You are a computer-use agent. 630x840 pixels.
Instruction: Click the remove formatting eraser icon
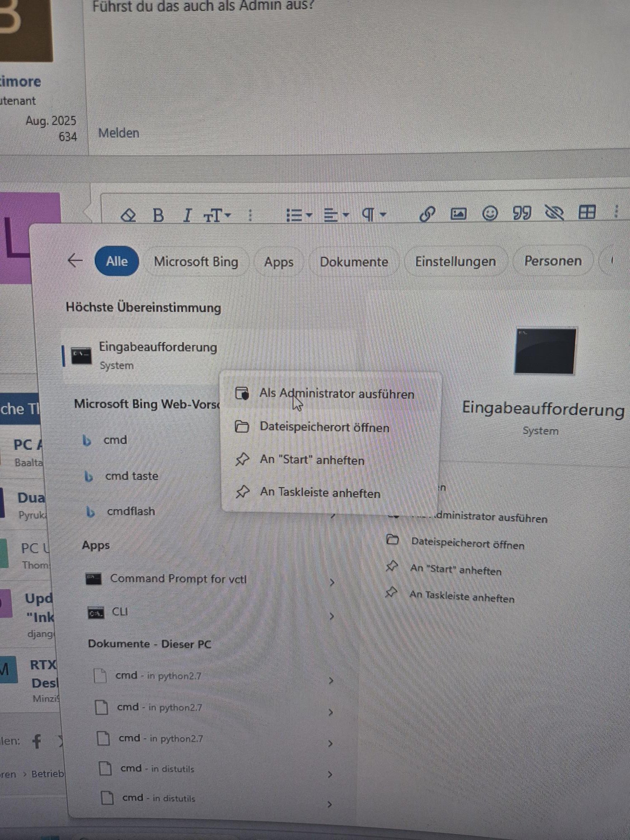coord(128,215)
